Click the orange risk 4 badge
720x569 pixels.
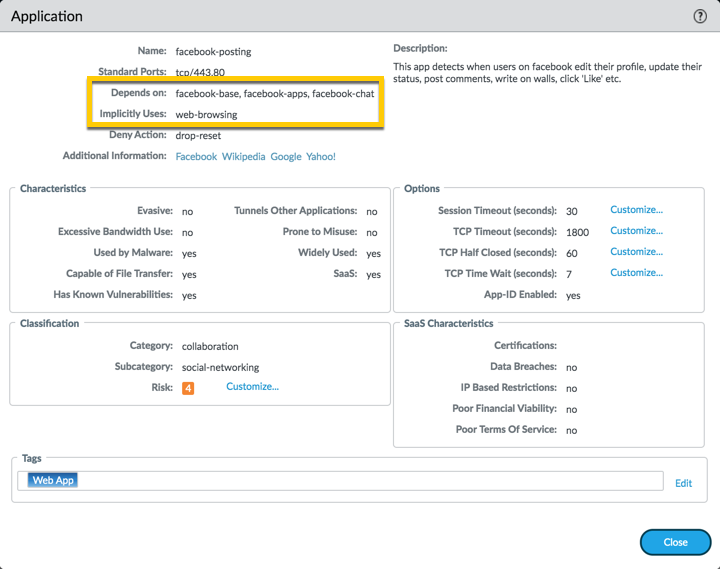[188, 388]
